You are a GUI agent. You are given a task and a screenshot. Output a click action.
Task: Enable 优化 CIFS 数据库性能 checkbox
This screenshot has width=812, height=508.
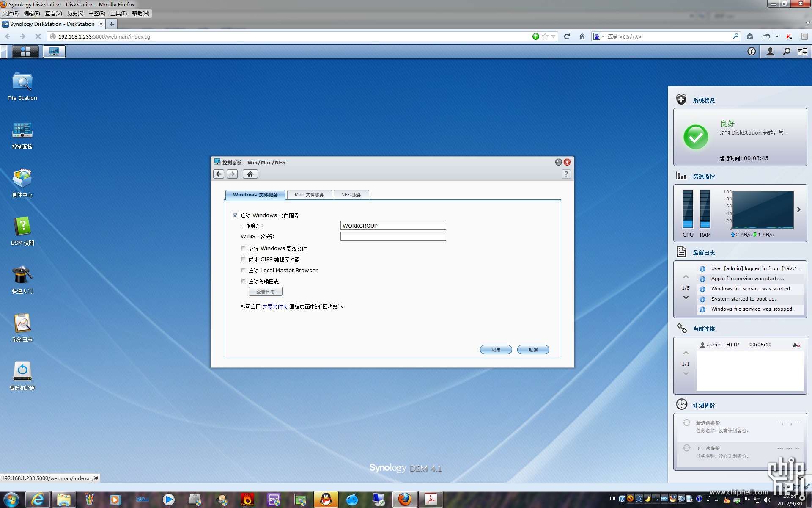244,260
